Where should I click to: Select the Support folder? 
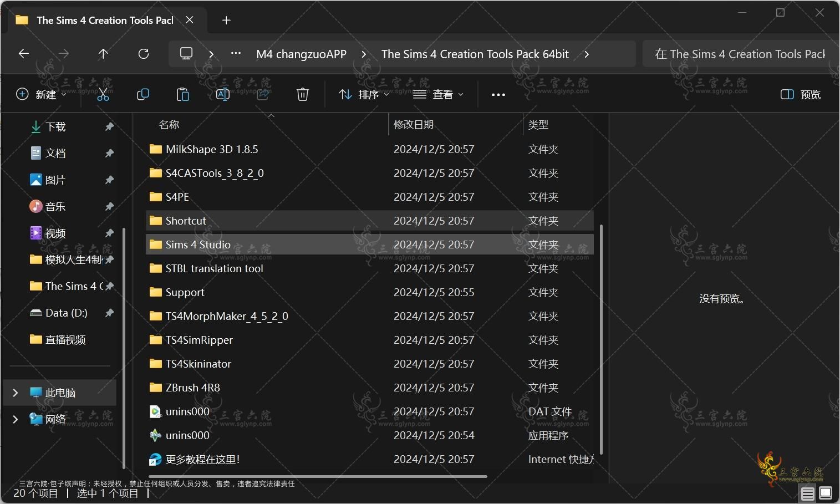coord(370,292)
